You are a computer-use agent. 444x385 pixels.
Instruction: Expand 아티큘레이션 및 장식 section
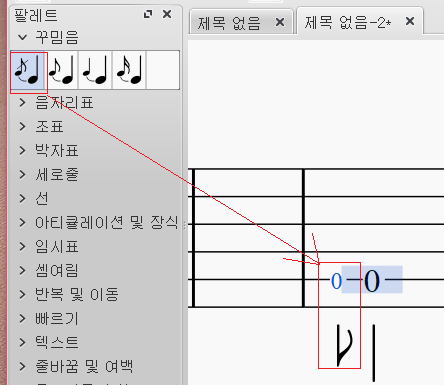coord(22,223)
